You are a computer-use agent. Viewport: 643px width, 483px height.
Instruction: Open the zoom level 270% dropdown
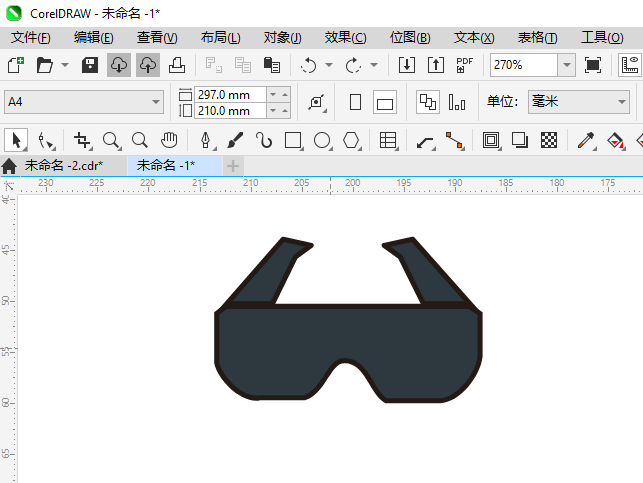pyautogui.click(x=566, y=65)
